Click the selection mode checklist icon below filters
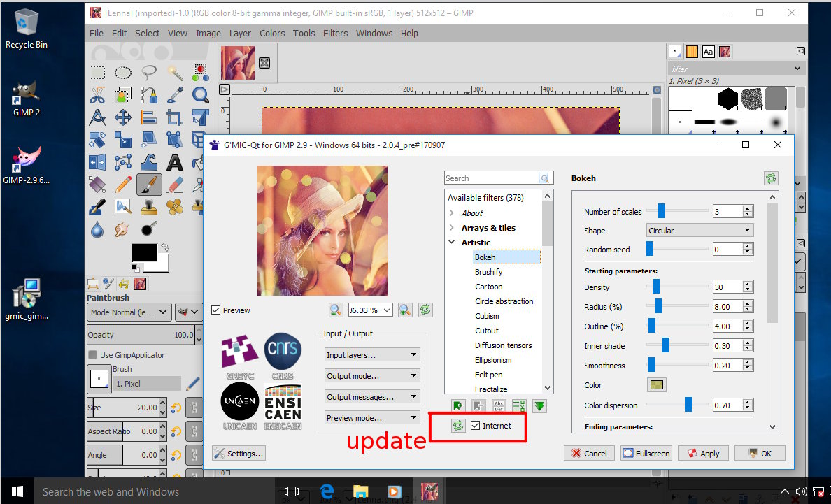The height and width of the screenshot is (504, 831). pyautogui.click(x=519, y=406)
